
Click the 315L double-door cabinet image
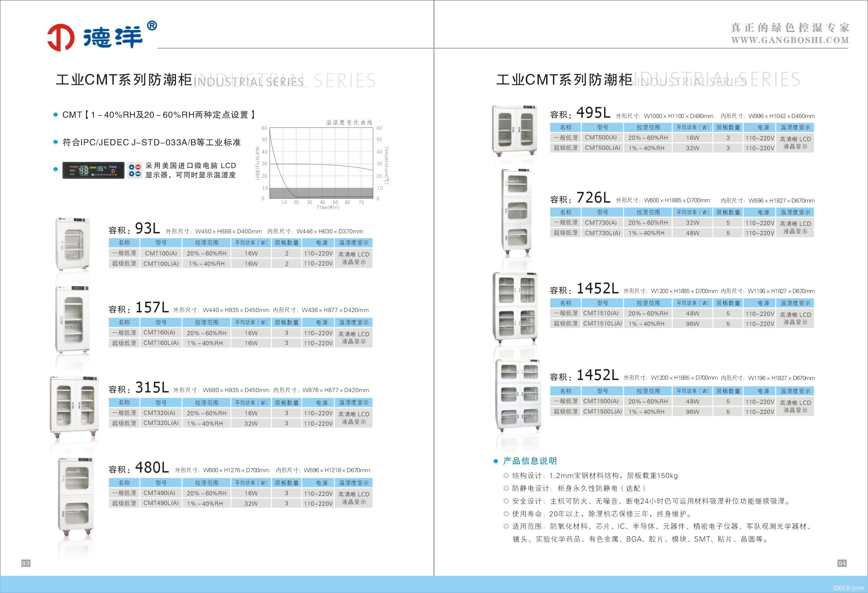[x=75, y=407]
